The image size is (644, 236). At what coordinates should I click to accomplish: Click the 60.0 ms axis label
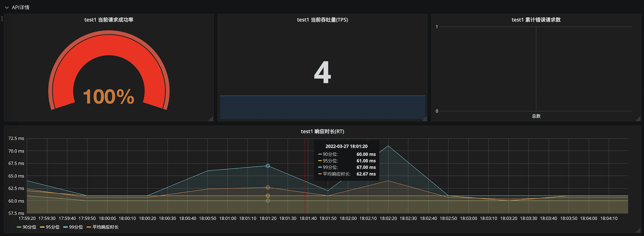coord(16,201)
